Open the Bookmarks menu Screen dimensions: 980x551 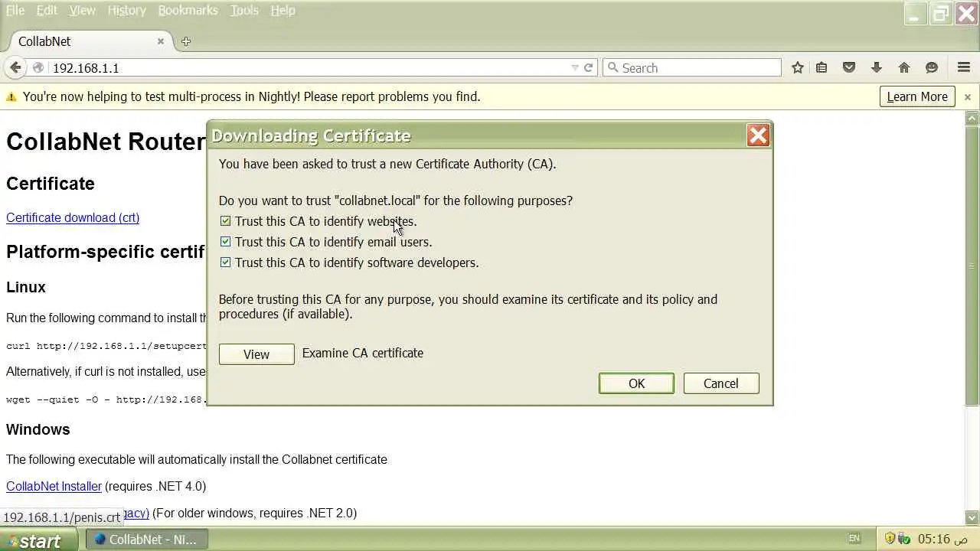[x=188, y=10]
